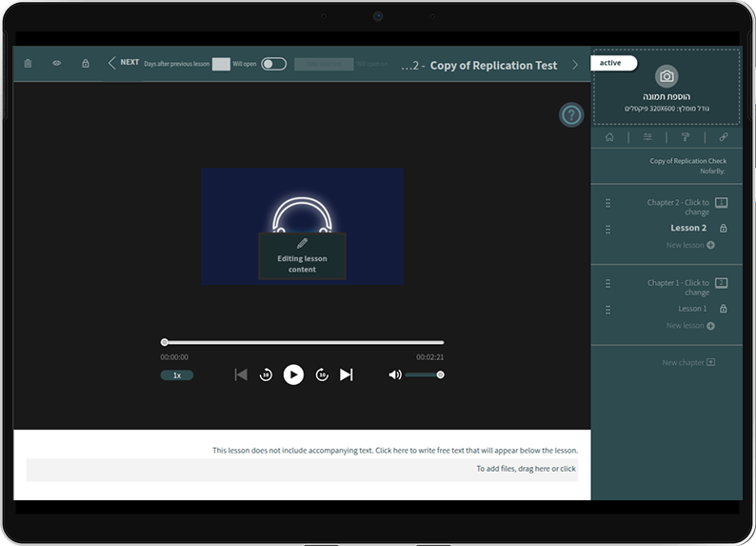Click to write accompanying lesson text
The image size is (756, 546).
pos(395,450)
